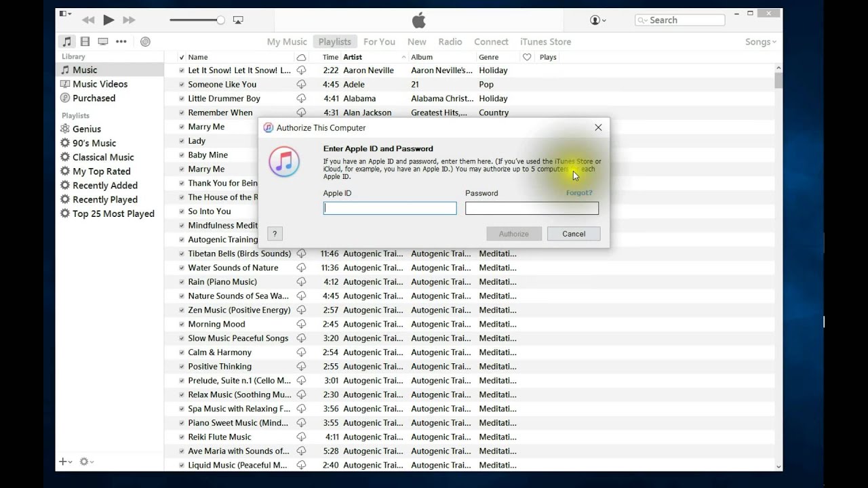Switch to the TV Shows library icon
The width and height of the screenshot is (868, 488).
tap(103, 41)
